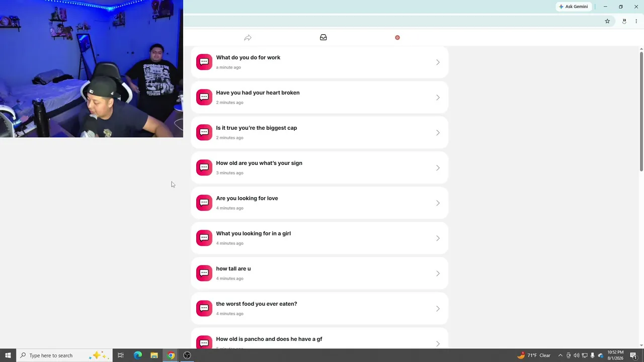Switch to Google Chrome in the taskbar
Image resolution: width=644 pixels, height=362 pixels.
171,355
